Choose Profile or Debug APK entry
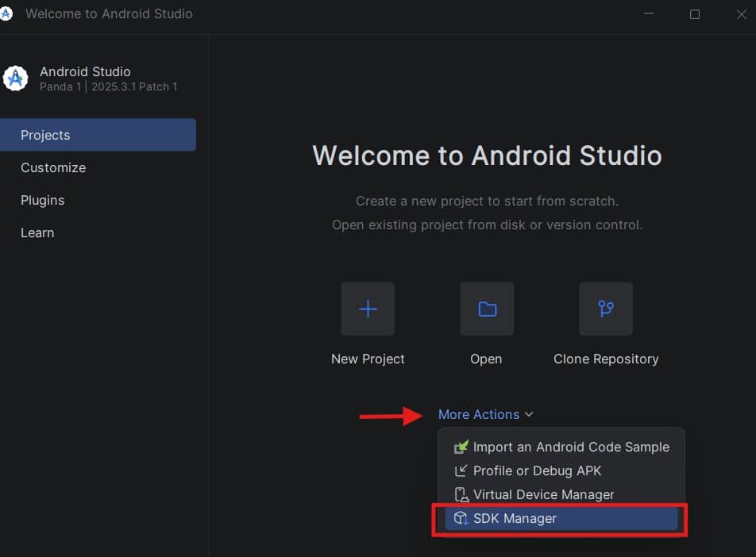This screenshot has width=756, height=557. click(x=537, y=471)
